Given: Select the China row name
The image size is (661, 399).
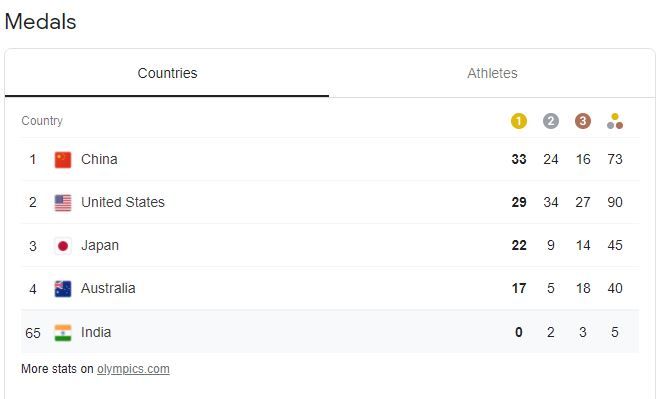Looking at the screenshot, I should (x=99, y=159).
